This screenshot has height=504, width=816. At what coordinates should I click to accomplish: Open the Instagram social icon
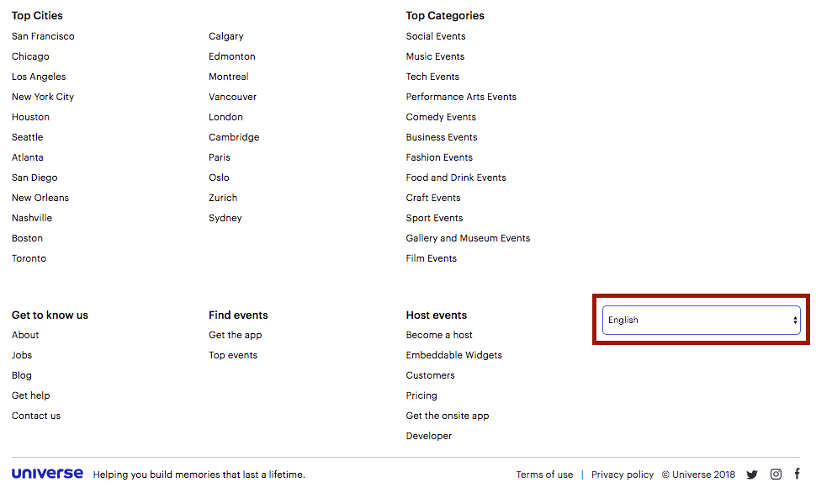click(x=776, y=474)
